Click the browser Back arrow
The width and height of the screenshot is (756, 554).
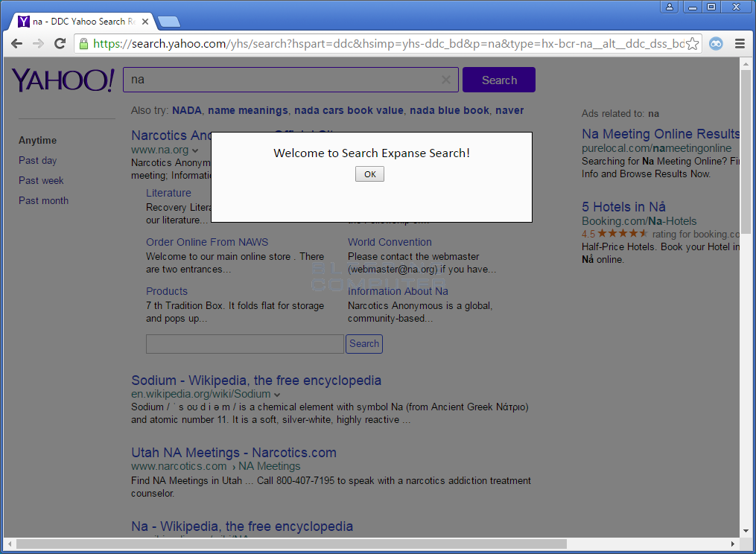[17, 43]
